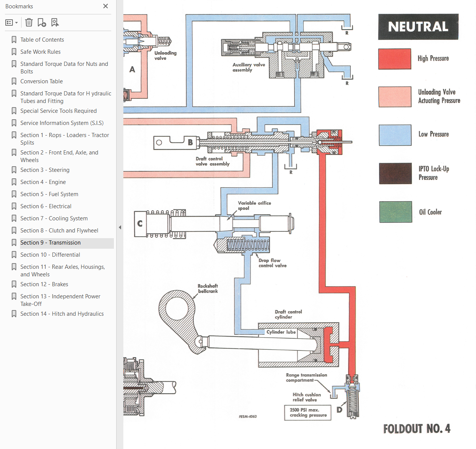Click bookmark icon beside Section 7 - Cooling System
The width and height of the screenshot is (476, 449).
point(14,218)
